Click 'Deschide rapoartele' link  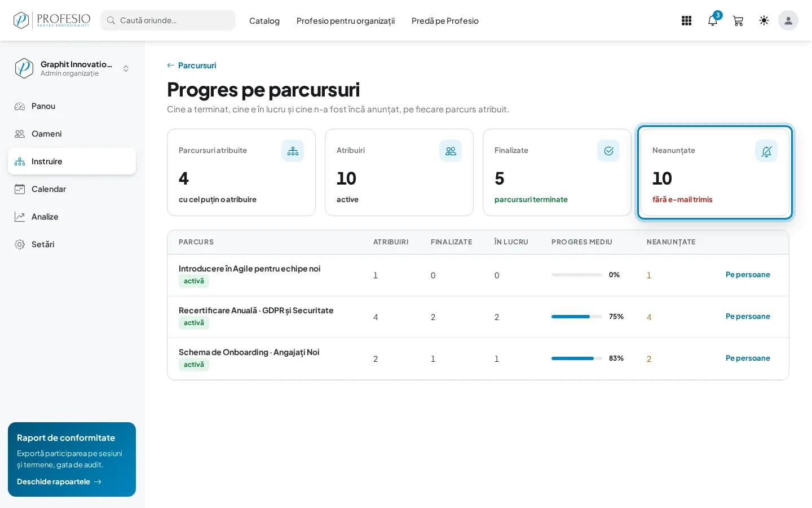[x=59, y=481]
